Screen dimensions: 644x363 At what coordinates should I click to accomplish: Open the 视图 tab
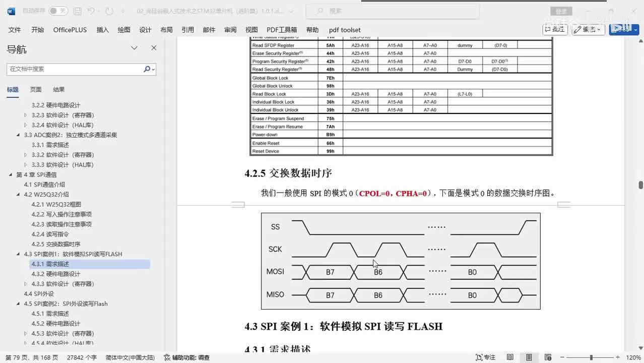coord(251,30)
